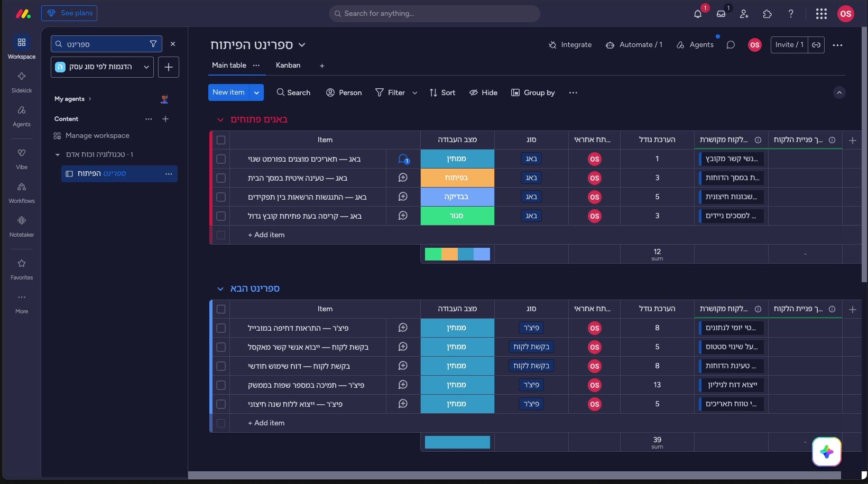The image size is (868, 484).
Task: Check the פיצ'ר — התראות דחיפה במובייל row
Action: (221, 328)
